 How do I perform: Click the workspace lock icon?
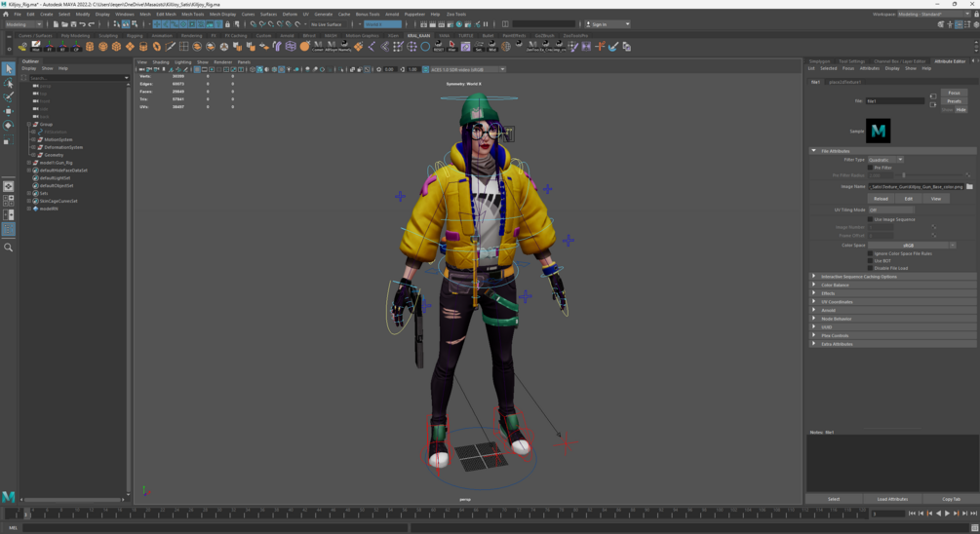[x=975, y=14]
